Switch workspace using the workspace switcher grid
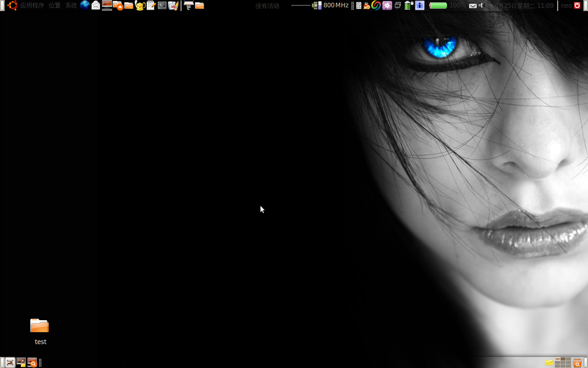The width and height of the screenshot is (588, 368). tap(563, 362)
